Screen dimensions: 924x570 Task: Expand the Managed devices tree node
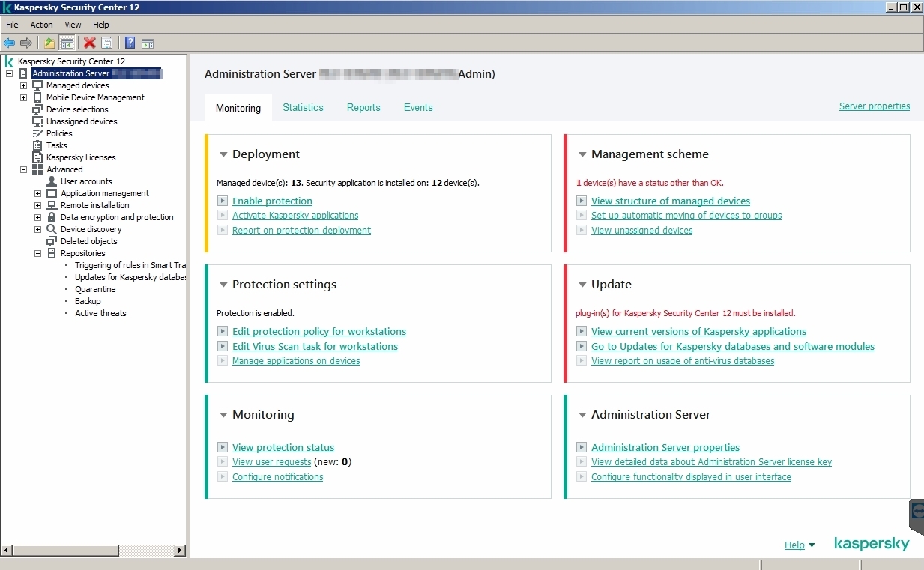point(23,85)
